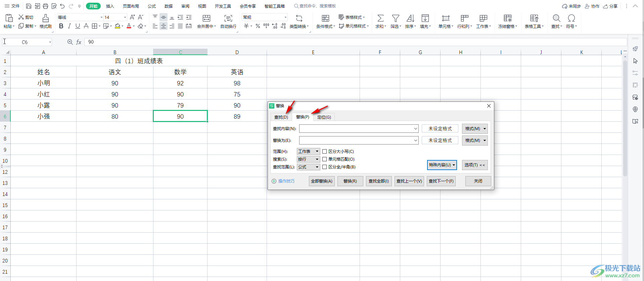Screen dimensions: 644x281
Task: Click the AutoSum (求和) sigma icon
Action: point(380,18)
